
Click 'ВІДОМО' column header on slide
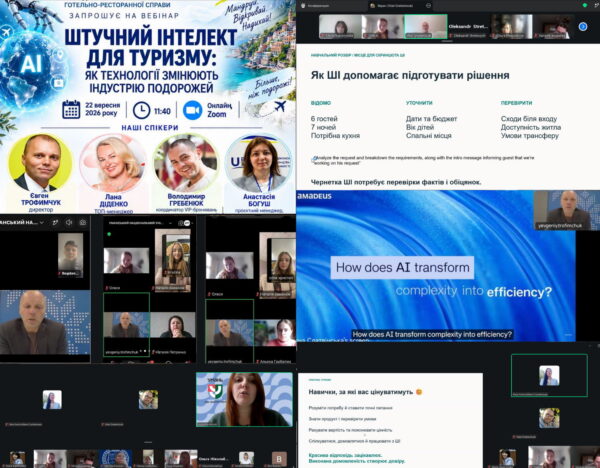(321, 103)
